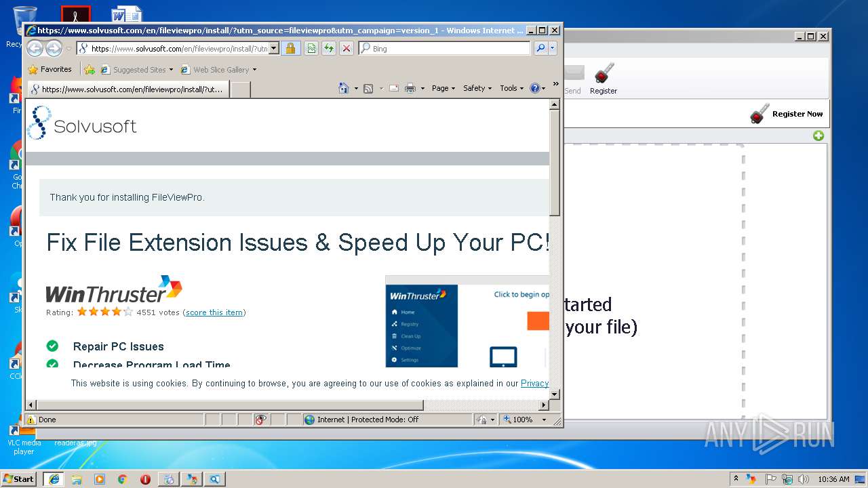Click green plus icon in FileViewPro window
The height and width of the screenshot is (488, 868).
coord(818,136)
